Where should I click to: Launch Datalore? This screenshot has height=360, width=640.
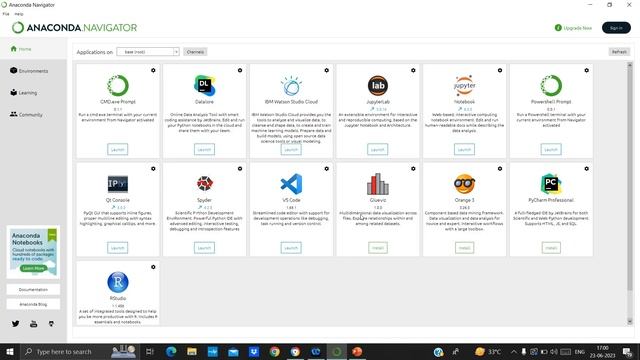click(x=204, y=149)
